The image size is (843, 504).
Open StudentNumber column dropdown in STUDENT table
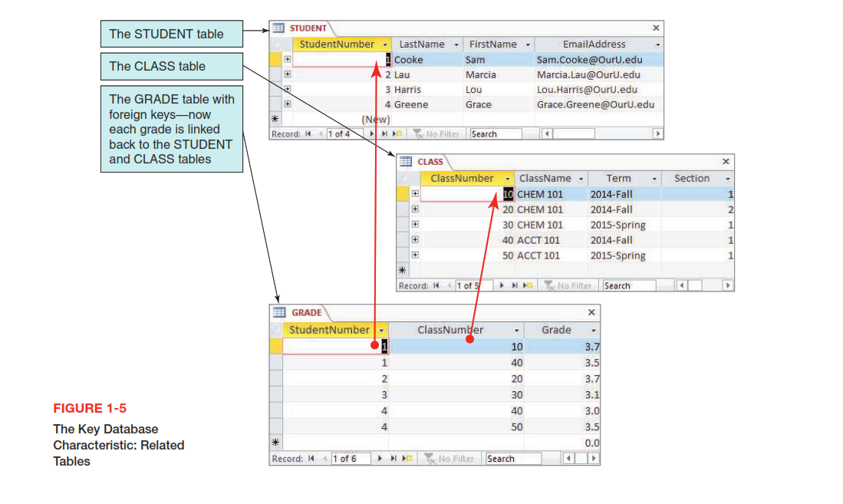[385, 44]
